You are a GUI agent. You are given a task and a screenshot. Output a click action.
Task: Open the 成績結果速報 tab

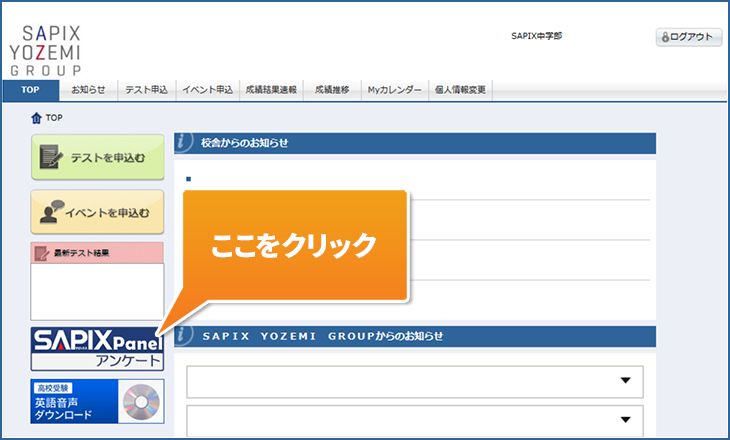click(x=271, y=90)
